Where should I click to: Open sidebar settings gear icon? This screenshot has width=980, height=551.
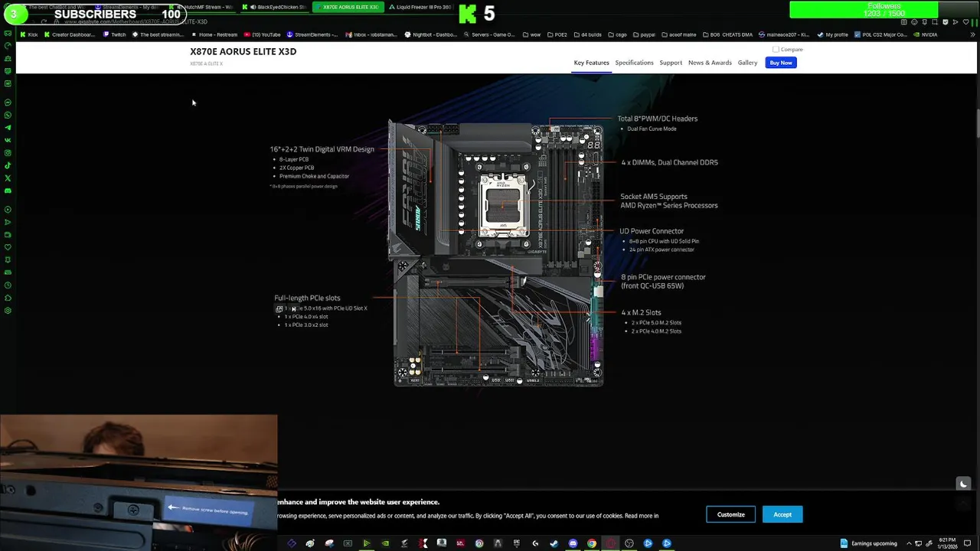(x=8, y=311)
